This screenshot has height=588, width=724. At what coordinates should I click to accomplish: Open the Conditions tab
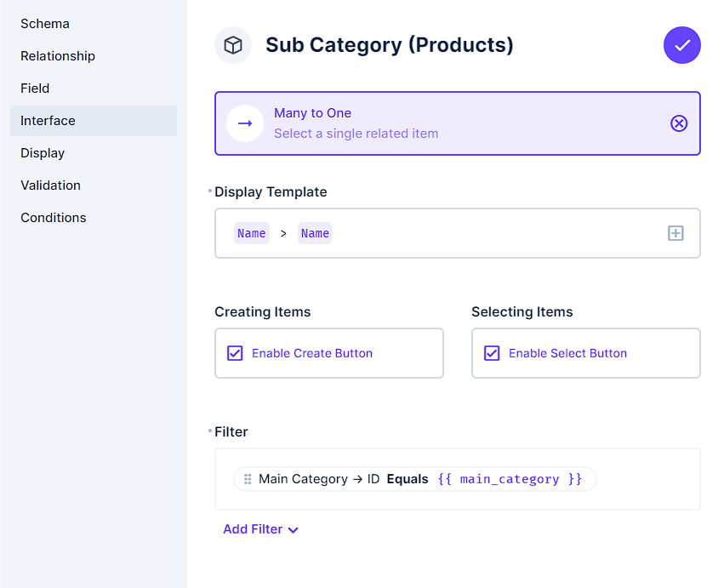pyautogui.click(x=53, y=217)
